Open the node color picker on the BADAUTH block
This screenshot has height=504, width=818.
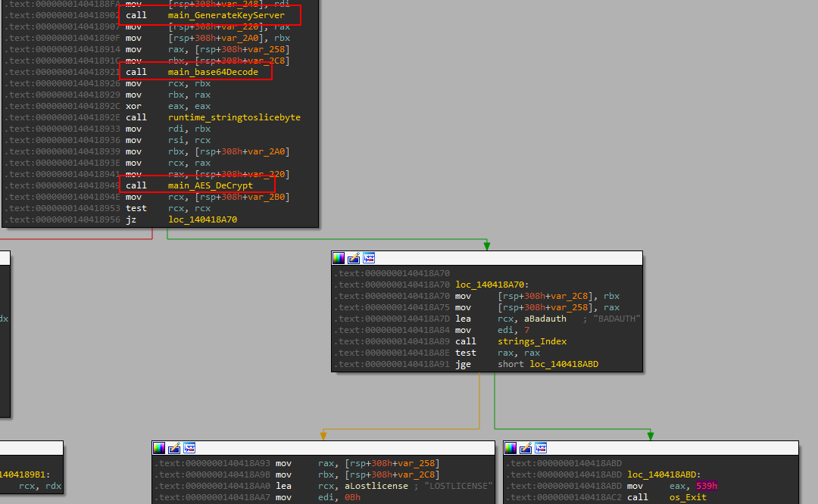[x=338, y=257]
